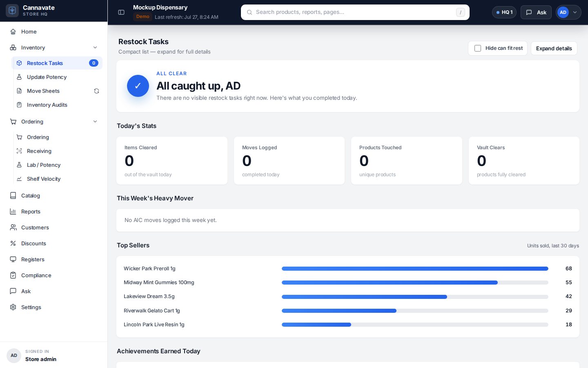
Task: Collapse the Inventory section chevron
Action: (x=95, y=47)
